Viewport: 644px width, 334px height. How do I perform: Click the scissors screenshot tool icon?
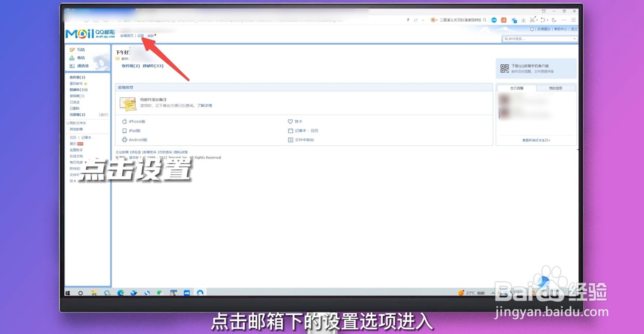(532, 20)
